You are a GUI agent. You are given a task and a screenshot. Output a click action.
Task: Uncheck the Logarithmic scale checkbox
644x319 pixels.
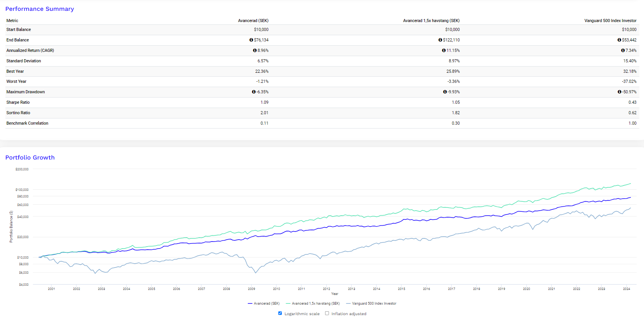pyautogui.click(x=280, y=313)
